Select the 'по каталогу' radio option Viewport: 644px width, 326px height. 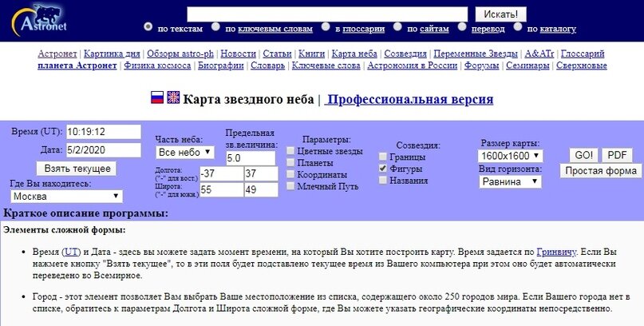tap(517, 26)
